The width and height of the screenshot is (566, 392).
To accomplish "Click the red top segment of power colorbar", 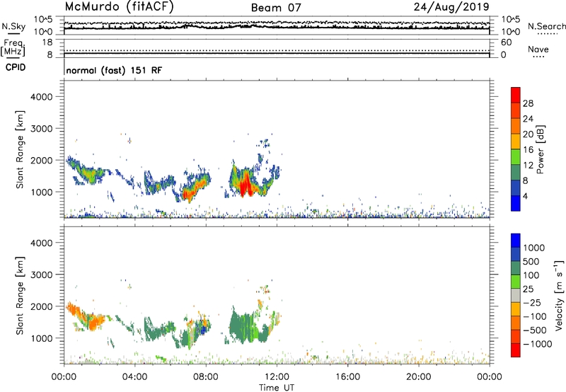I will 516,95.
